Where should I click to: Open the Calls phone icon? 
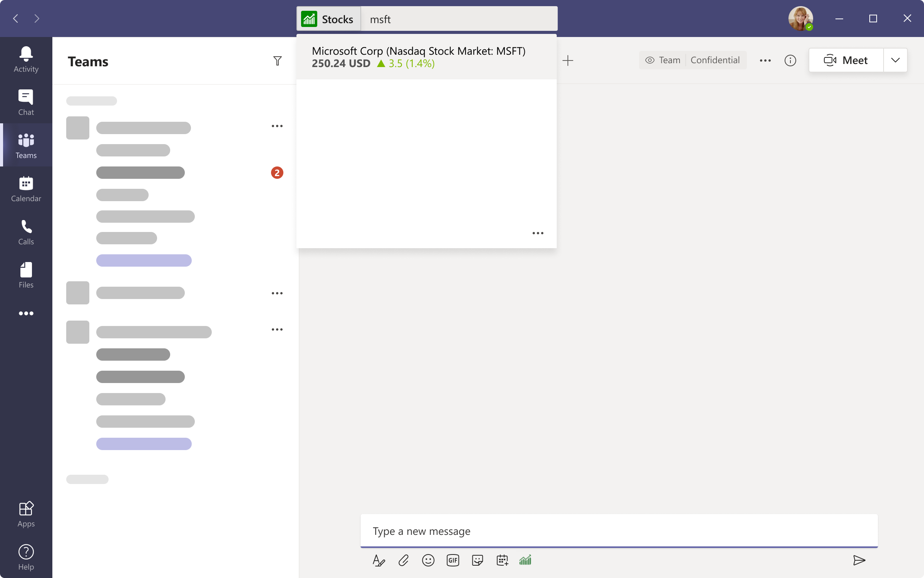coord(26,232)
